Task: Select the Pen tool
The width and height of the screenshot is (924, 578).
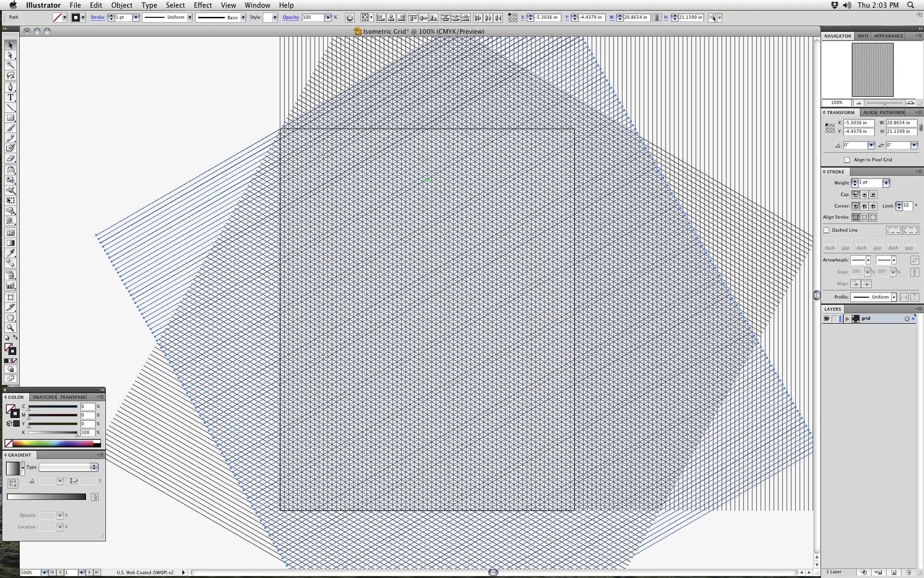Action: click(10, 87)
